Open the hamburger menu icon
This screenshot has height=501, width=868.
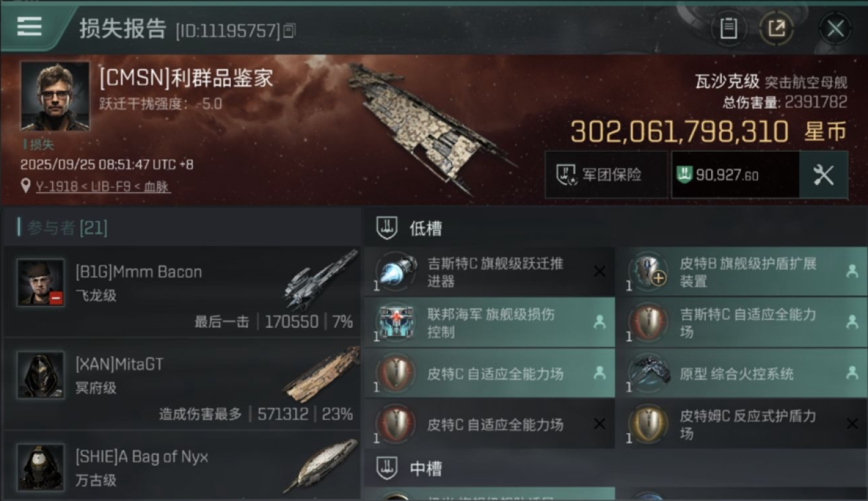click(29, 26)
